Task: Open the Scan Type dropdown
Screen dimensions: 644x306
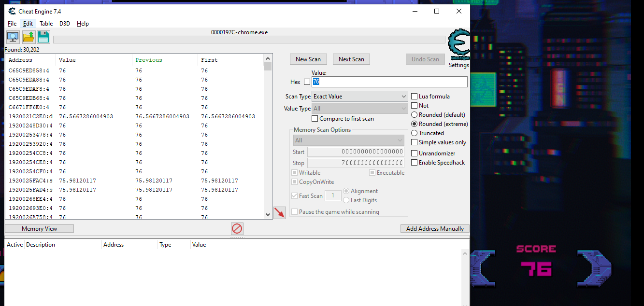Action: coord(360,97)
